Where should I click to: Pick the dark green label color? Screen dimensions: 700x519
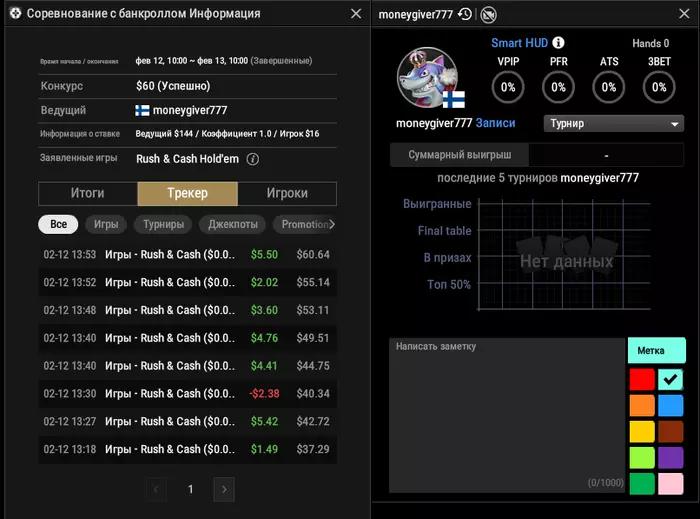click(642, 484)
